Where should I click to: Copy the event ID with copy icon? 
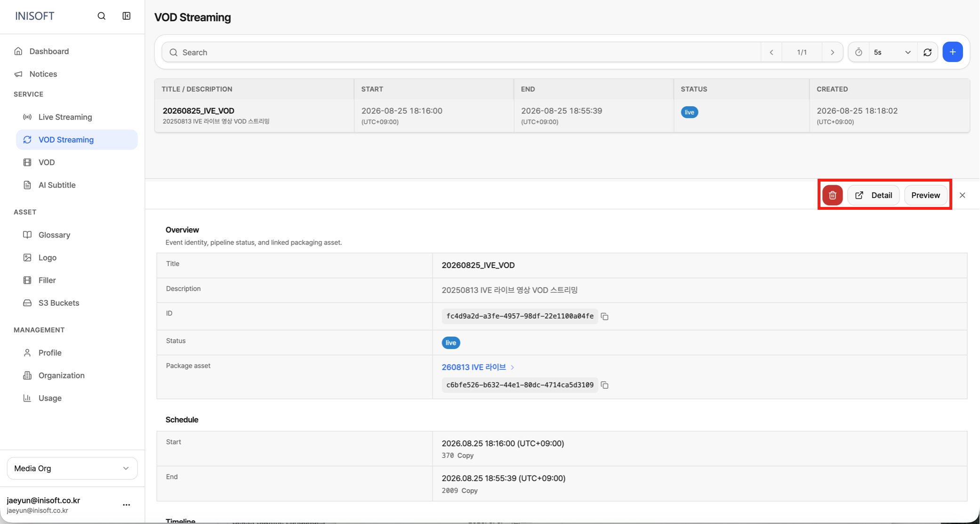(605, 317)
